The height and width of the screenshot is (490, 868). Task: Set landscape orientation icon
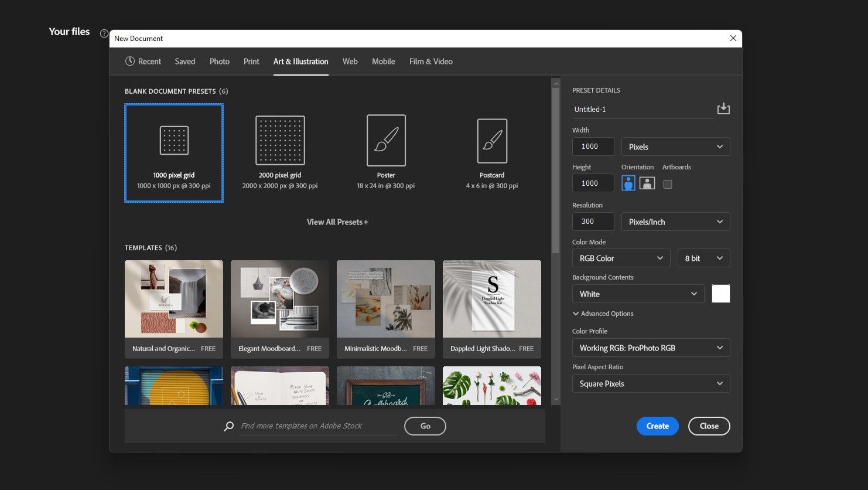pyautogui.click(x=647, y=183)
